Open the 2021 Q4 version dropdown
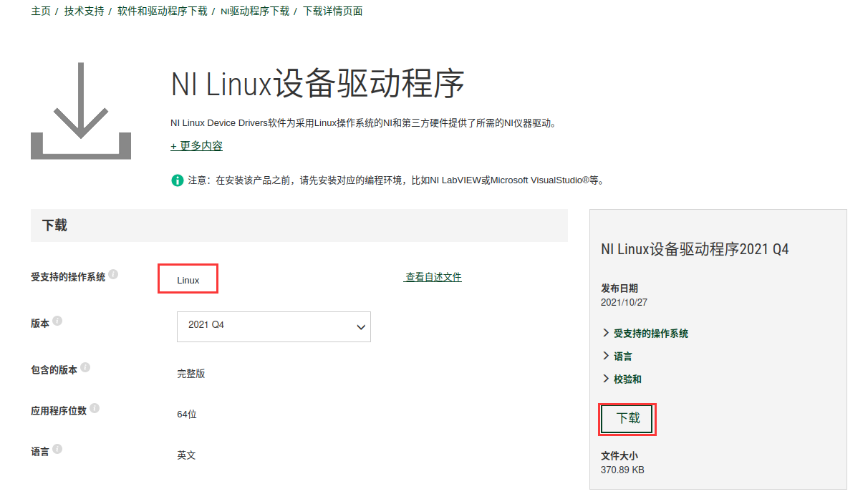Screen dimensions: 868x499 pos(274,326)
